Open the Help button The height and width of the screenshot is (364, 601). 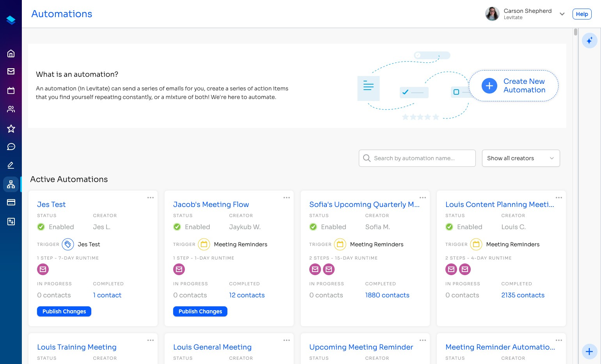pos(582,14)
